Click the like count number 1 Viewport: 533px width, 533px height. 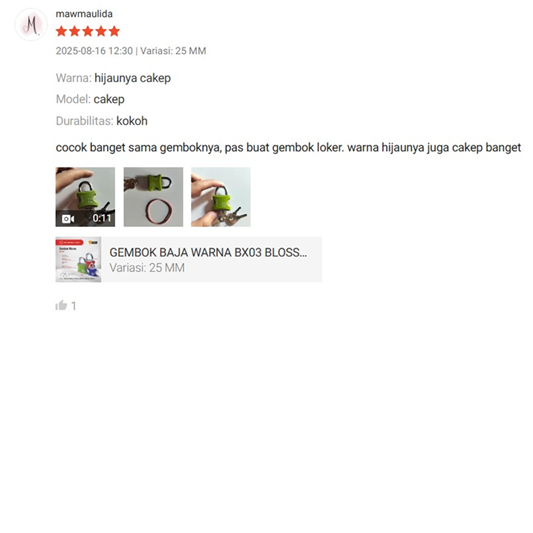[x=73, y=306]
